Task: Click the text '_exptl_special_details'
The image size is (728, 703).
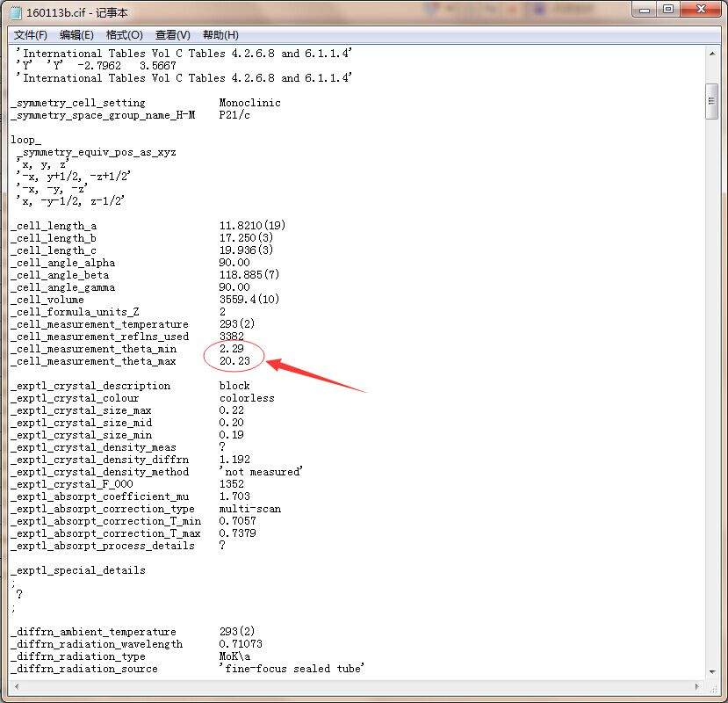Action: 78,570
